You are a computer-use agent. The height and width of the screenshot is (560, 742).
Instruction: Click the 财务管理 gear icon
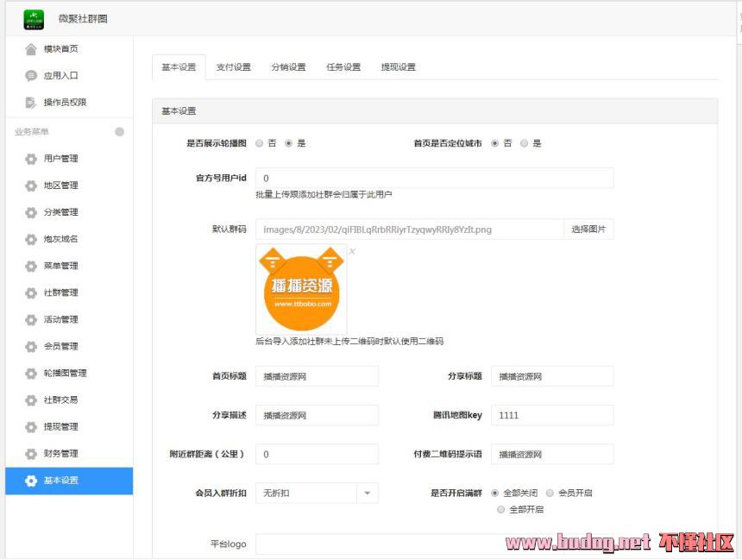[x=31, y=454]
